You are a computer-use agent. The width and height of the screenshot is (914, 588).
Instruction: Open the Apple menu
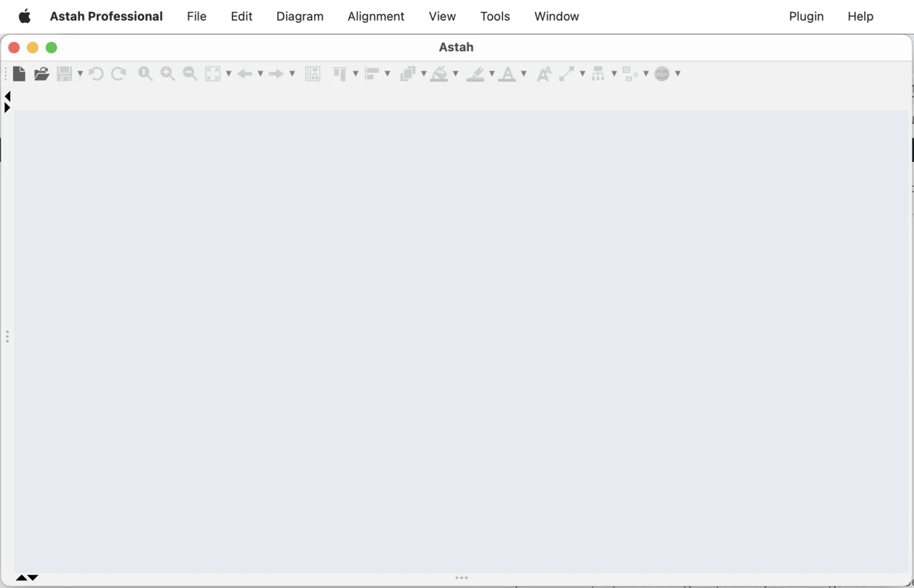click(24, 16)
